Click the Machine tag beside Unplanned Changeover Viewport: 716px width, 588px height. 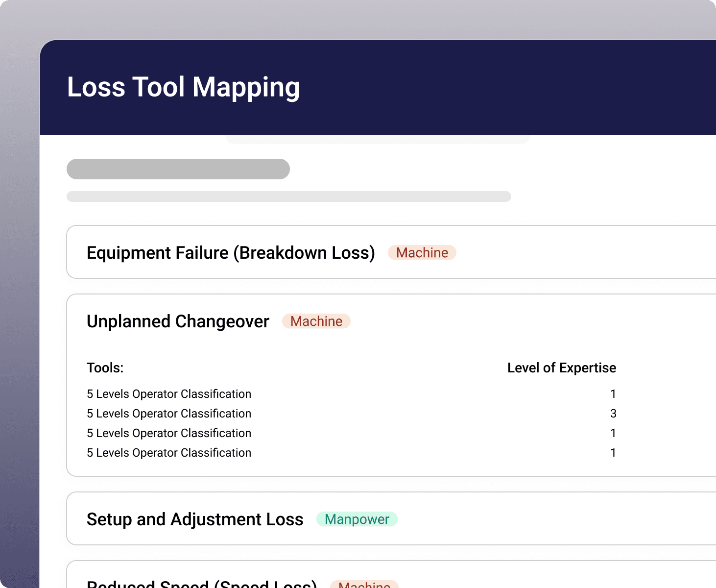pyautogui.click(x=316, y=321)
